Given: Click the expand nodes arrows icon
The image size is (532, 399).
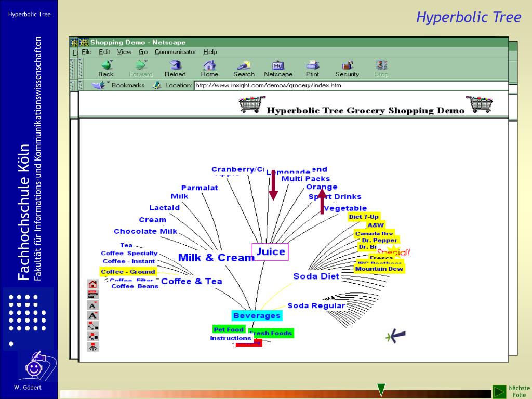Looking at the screenshot, I should (93, 326).
